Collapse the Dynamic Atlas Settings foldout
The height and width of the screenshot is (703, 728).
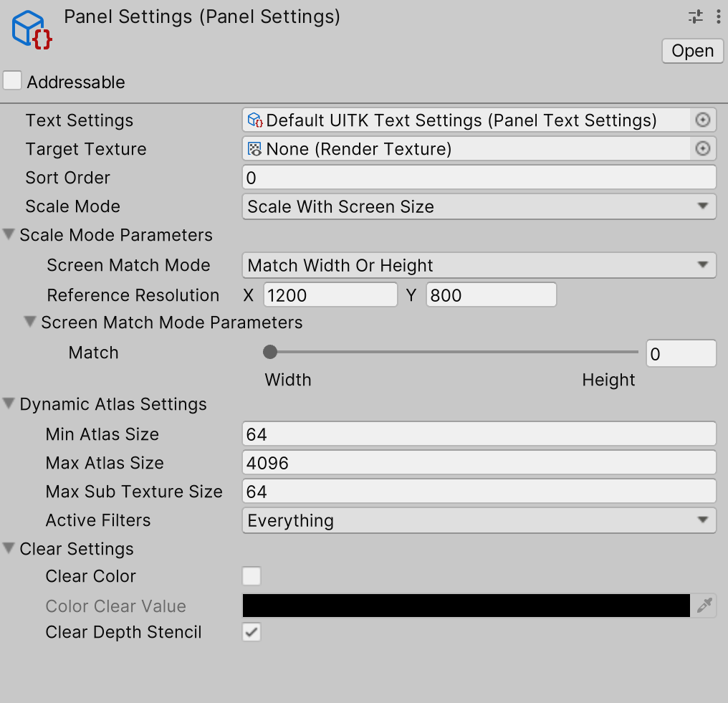[x=9, y=404]
